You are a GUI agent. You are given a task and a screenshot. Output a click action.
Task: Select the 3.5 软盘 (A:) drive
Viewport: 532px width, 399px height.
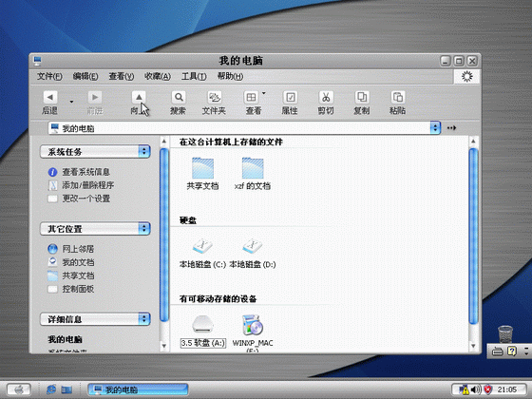(x=202, y=325)
